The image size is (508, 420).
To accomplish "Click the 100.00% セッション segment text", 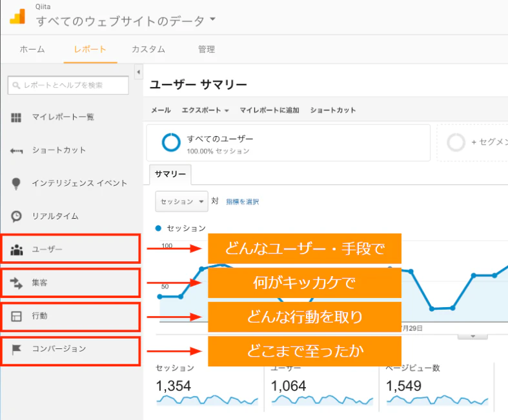I will (x=218, y=151).
